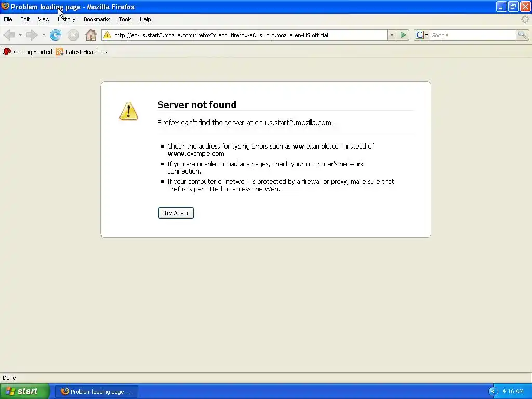Open the File menu
Screen dimensions: 532x399
[8, 19]
